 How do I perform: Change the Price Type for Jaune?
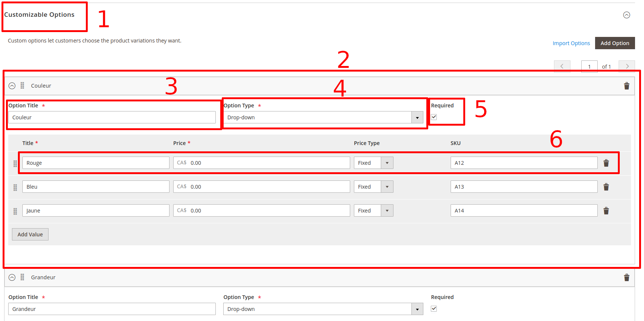click(373, 211)
